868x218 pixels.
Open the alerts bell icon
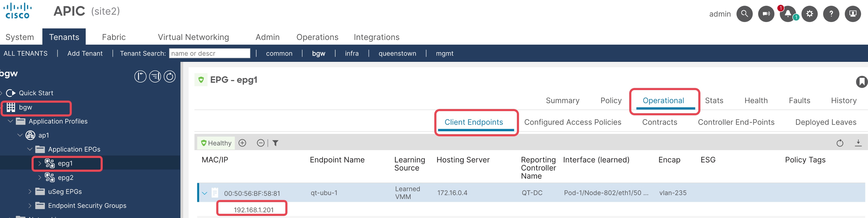point(788,14)
